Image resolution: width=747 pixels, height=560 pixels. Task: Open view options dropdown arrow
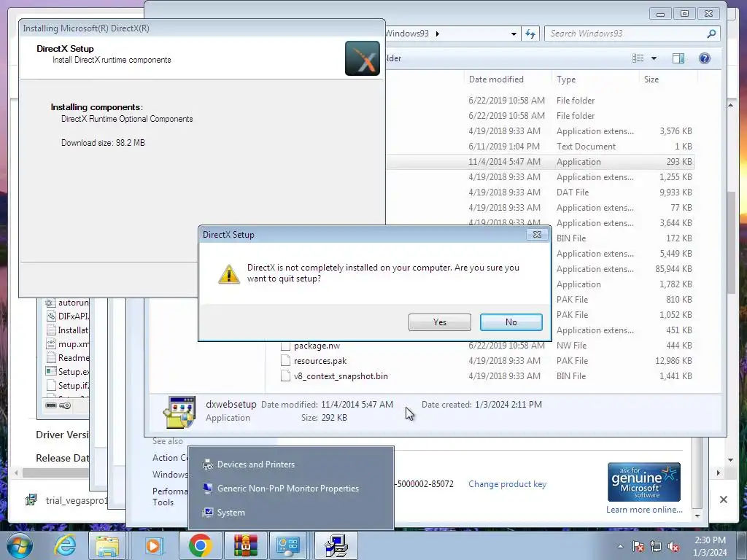coord(654,58)
